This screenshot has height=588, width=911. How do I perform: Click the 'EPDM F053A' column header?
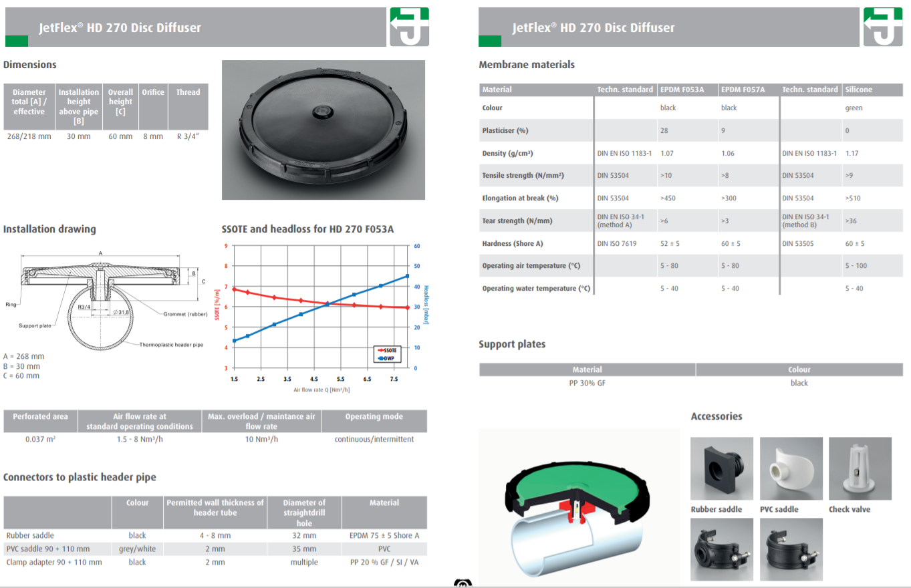pos(682,90)
